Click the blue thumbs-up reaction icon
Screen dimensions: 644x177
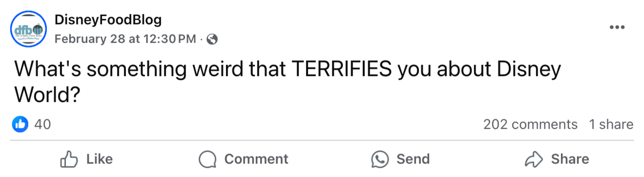20,124
